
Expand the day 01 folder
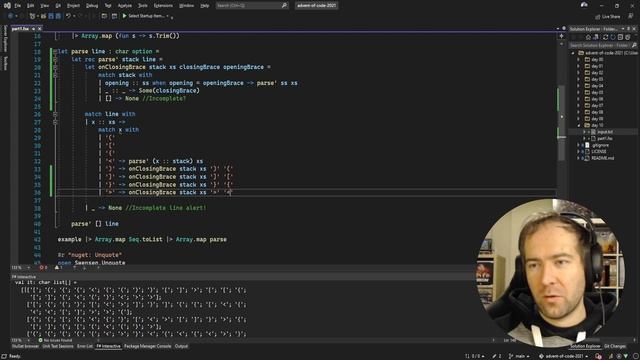click(x=578, y=66)
